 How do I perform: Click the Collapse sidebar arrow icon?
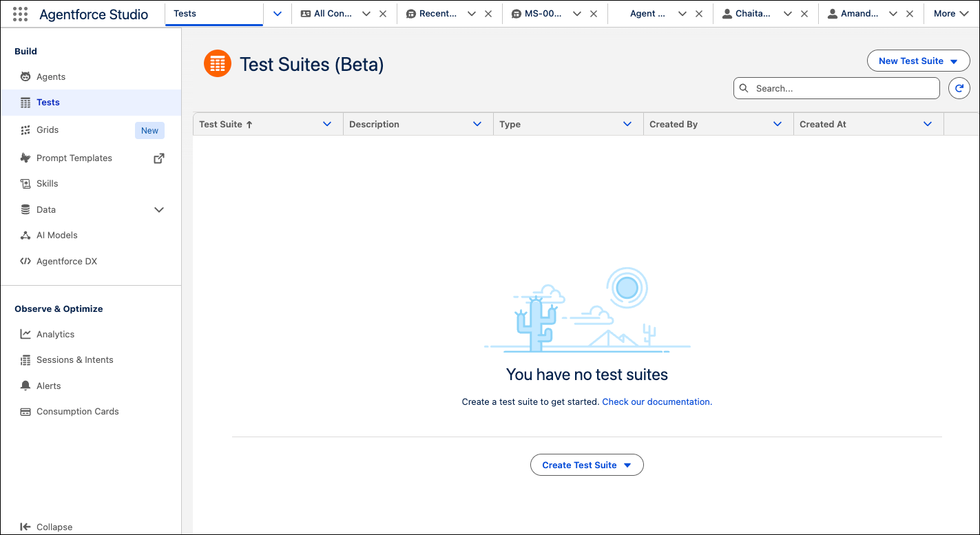pyautogui.click(x=25, y=527)
